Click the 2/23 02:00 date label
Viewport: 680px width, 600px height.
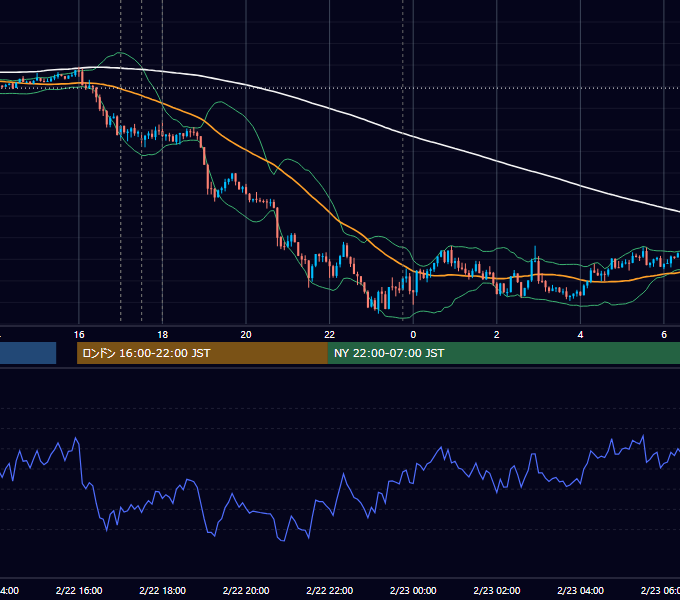click(x=497, y=590)
